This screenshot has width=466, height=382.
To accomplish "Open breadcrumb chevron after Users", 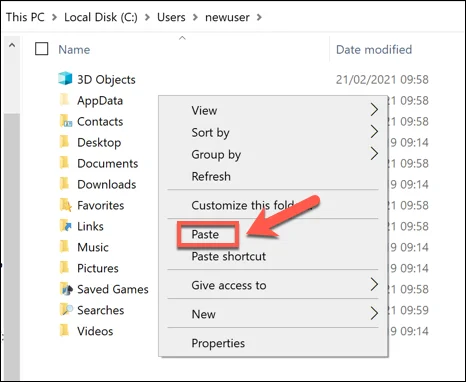I will point(195,17).
